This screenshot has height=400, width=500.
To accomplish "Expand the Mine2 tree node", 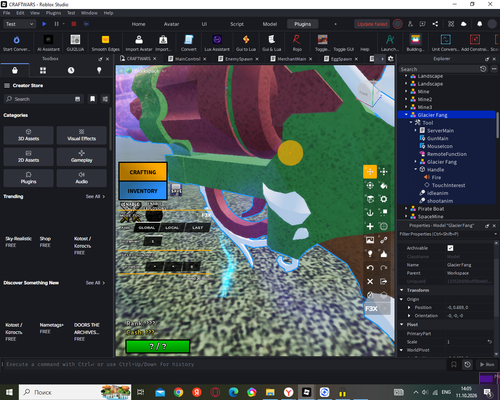I will point(406,99).
